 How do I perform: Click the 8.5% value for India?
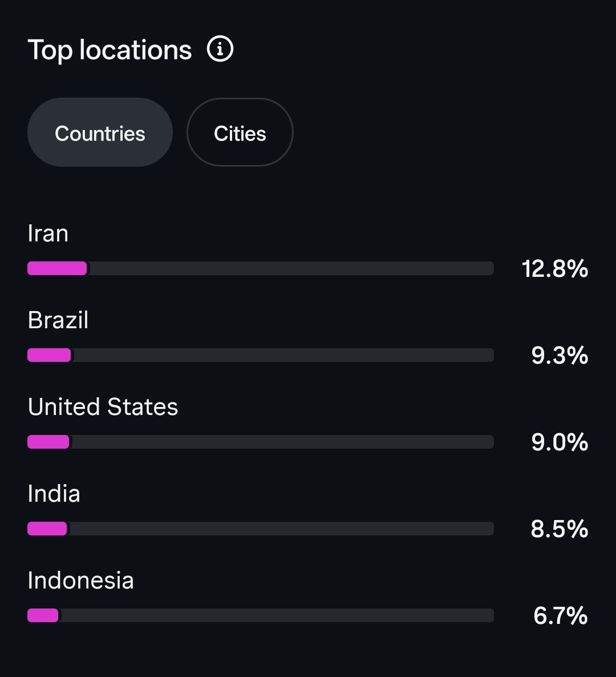[x=559, y=529]
